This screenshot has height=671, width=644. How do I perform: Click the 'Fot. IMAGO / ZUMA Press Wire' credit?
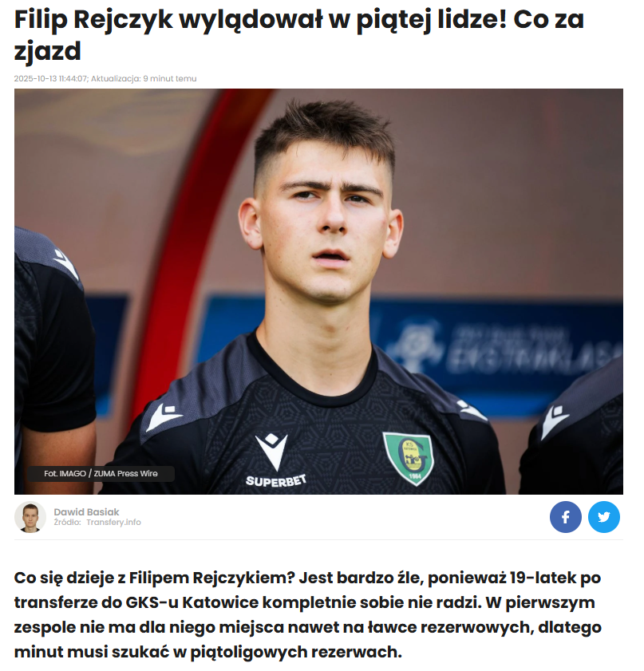pyautogui.click(x=101, y=474)
